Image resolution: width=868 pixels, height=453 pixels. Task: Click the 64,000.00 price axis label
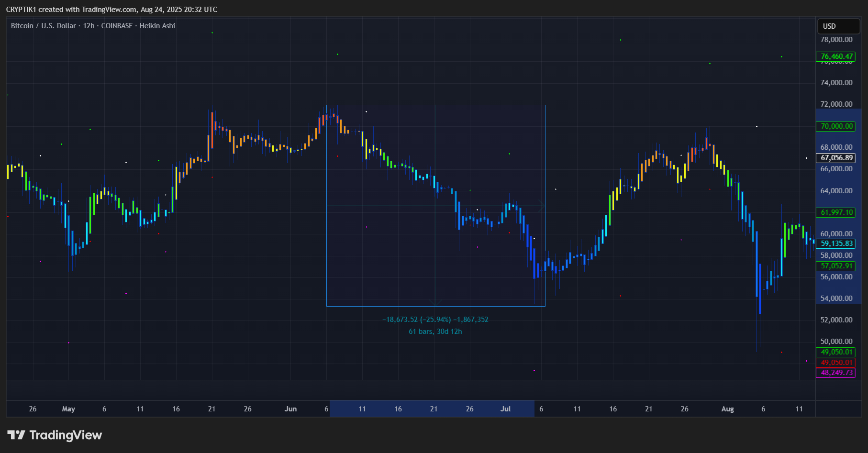(836, 191)
